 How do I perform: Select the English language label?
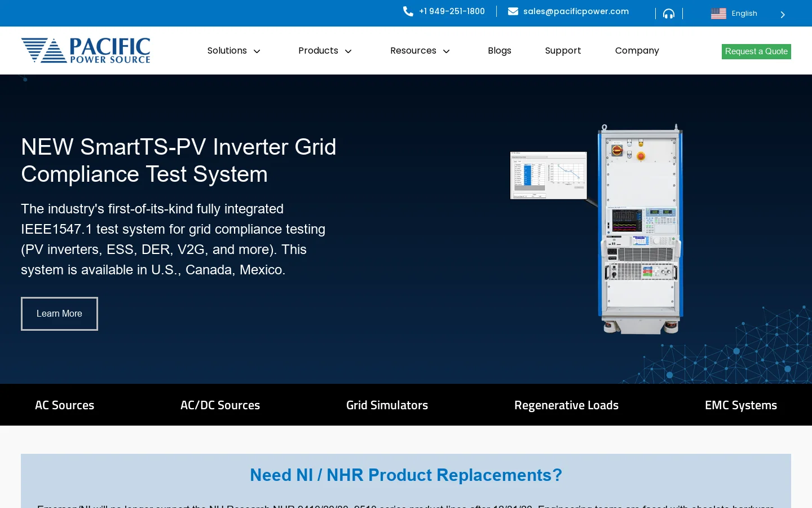tap(744, 14)
